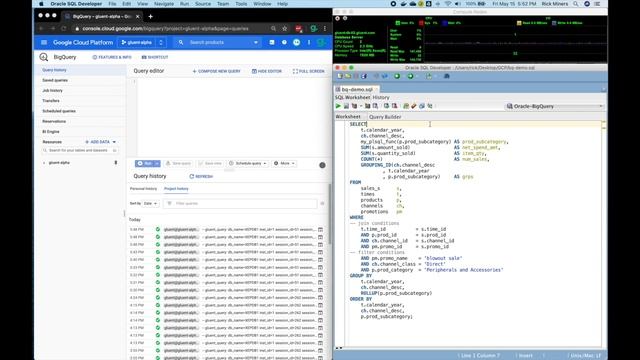
Task: Click the Filter queries input field
Action: click(x=240, y=203)
